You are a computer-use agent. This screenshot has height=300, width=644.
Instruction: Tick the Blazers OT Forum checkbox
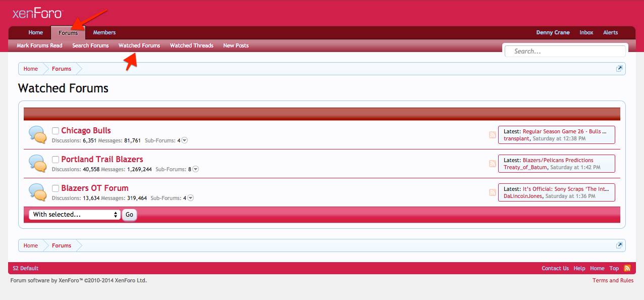pos(56,188)
